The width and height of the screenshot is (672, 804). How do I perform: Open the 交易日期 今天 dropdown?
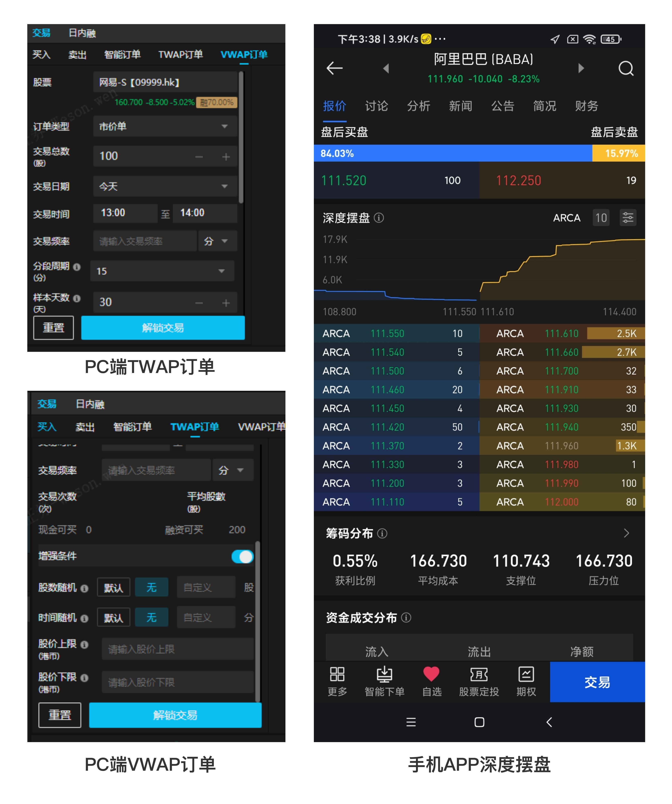point(165,186)
